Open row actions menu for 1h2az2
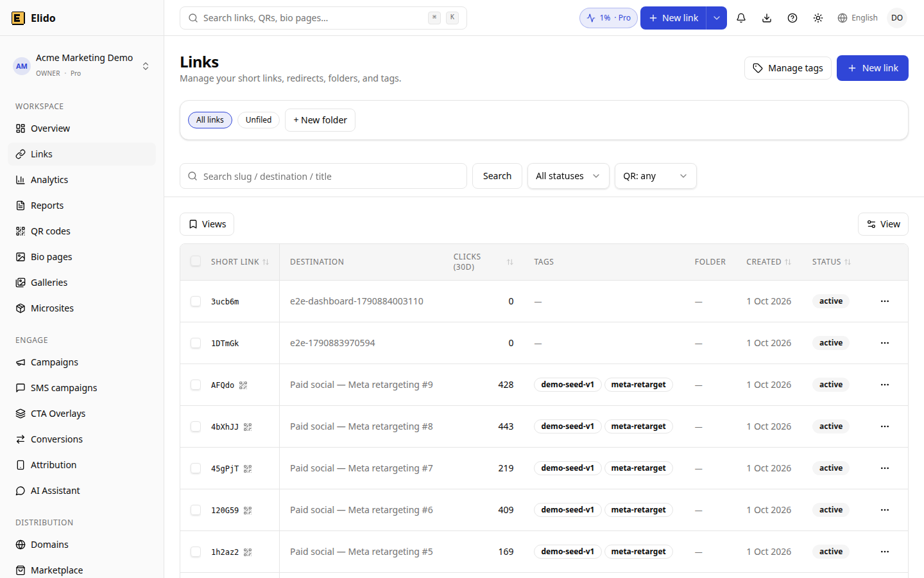924x578 pixels. pos(885,552)
